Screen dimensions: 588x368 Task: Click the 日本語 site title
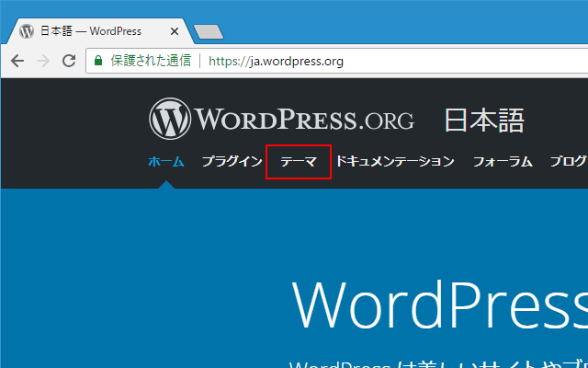click(x=484, y=121)
